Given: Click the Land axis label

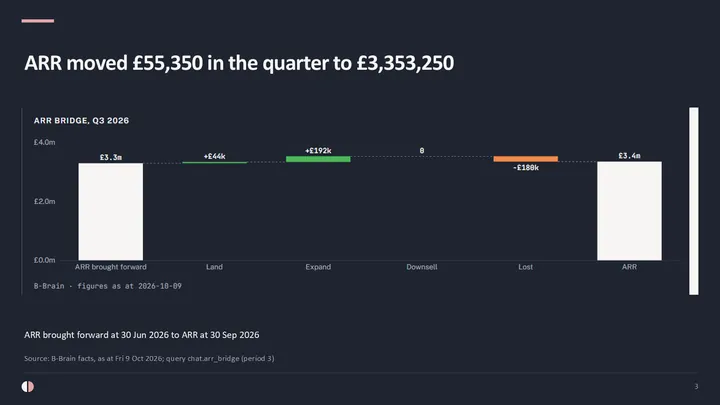Looking at the screenshot, I should (x=214, y=267).
